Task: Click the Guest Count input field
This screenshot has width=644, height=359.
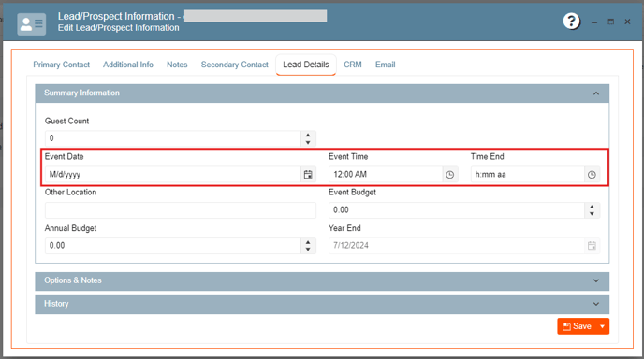Action: (173, 138)
